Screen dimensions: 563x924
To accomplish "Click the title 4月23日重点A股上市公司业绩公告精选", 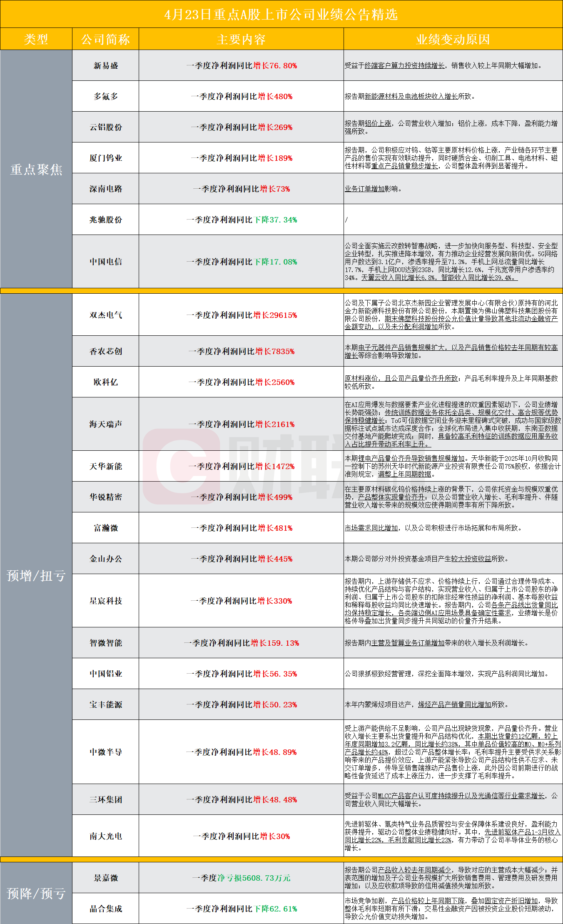I will click(x=281, y=15).
